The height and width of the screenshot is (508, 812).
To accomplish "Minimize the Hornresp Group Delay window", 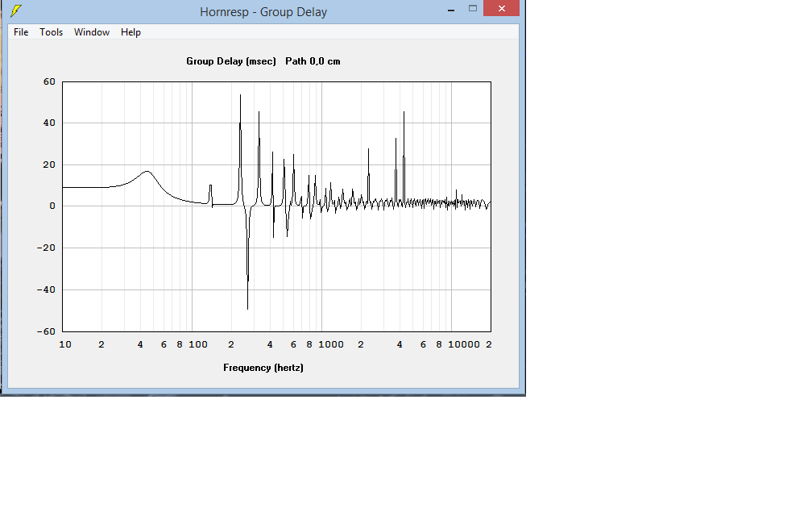I will coord(451,10).
